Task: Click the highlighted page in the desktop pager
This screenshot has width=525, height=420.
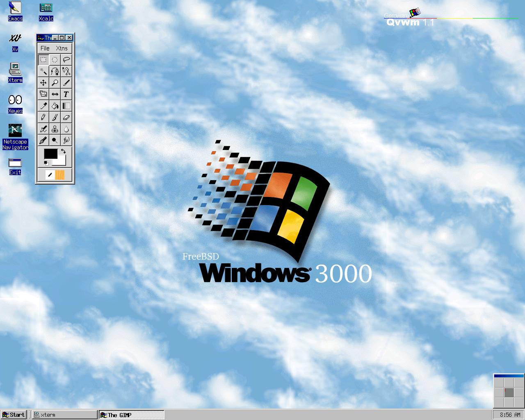Action: point(509,393)
